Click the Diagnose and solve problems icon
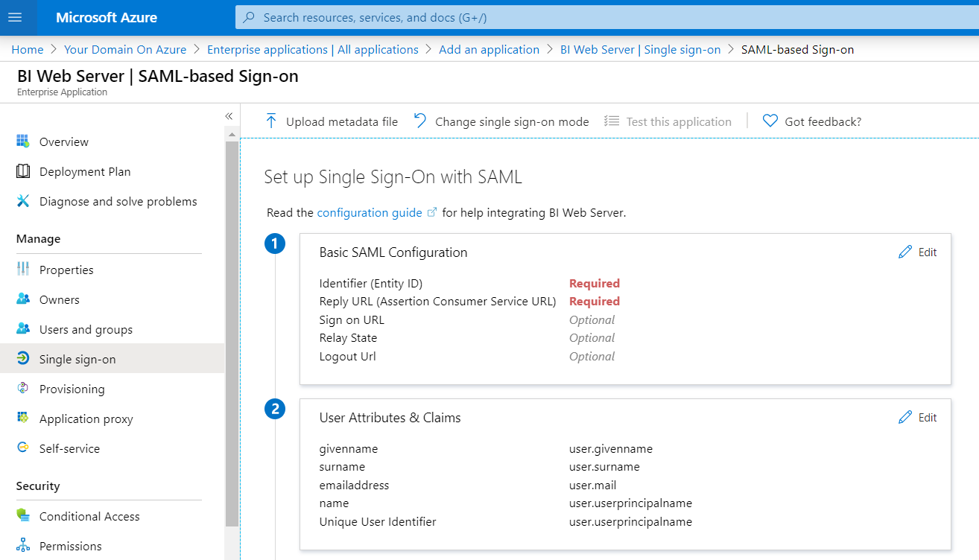 click(x=23, y=201)
